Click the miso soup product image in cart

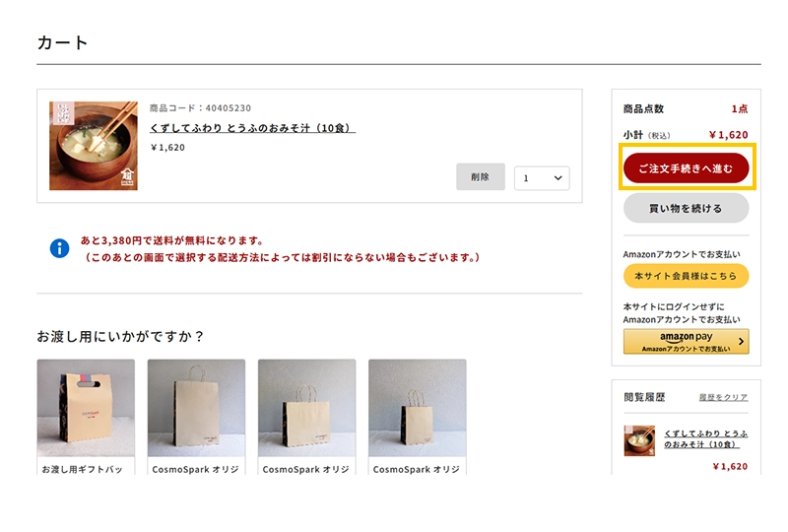94,146
